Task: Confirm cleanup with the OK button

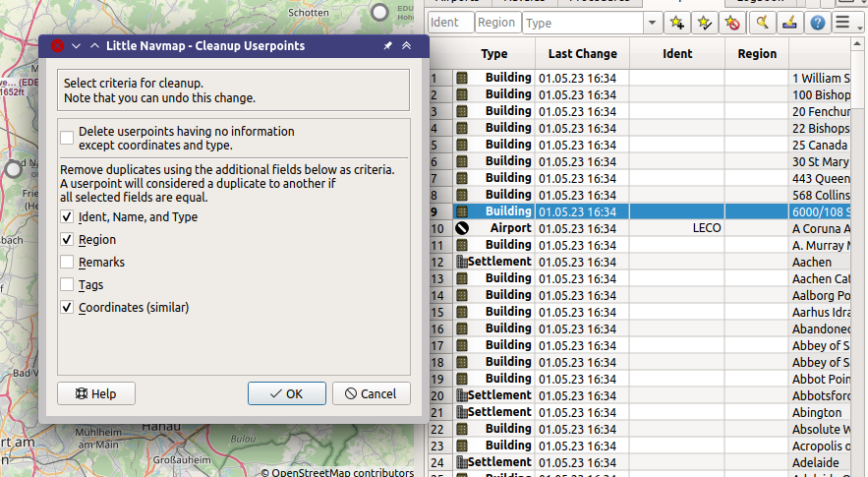Action: tap(287, 393)
